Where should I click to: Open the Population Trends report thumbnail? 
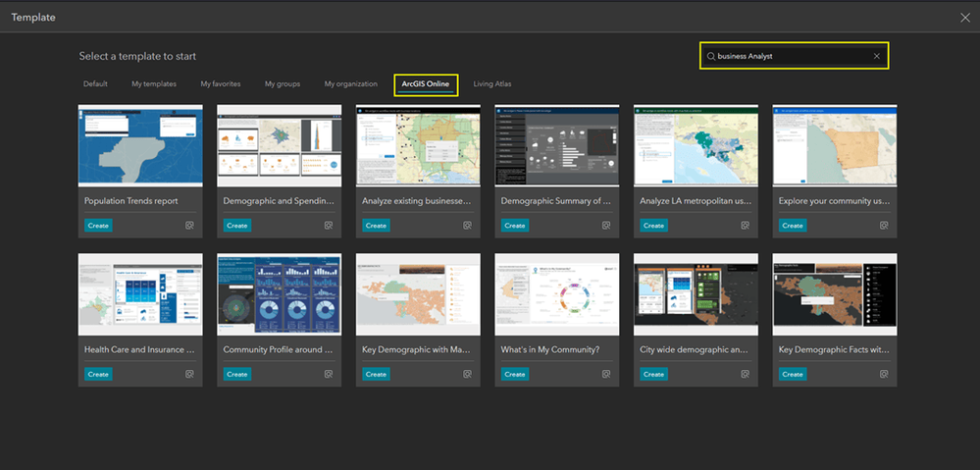[140, 145]
